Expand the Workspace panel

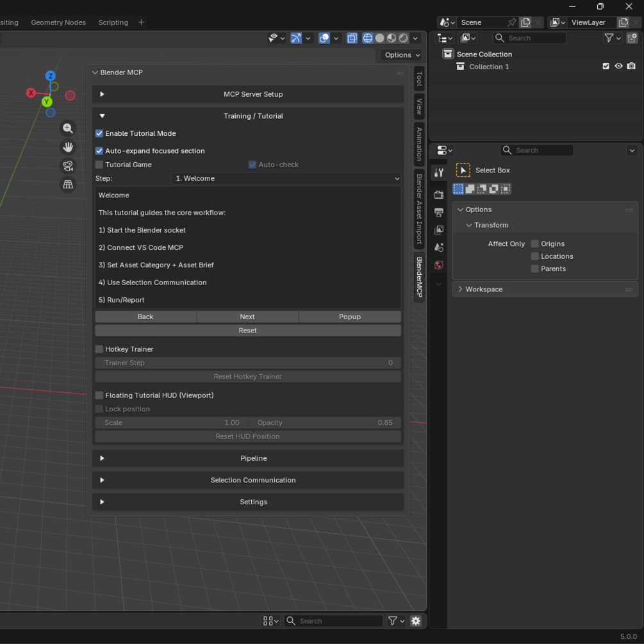[x=545, y=289]
